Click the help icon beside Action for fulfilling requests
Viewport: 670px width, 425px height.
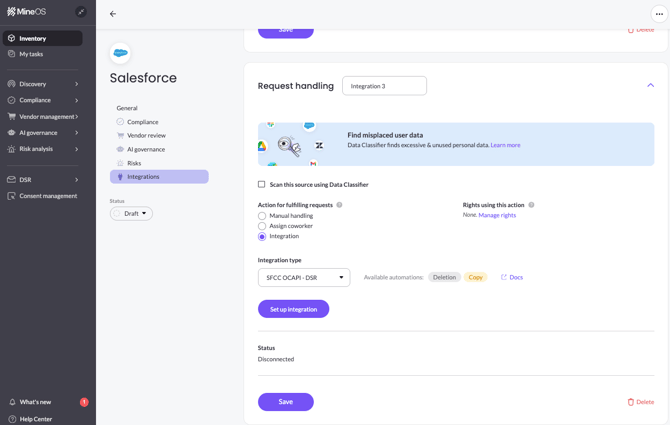pos(340,205)
